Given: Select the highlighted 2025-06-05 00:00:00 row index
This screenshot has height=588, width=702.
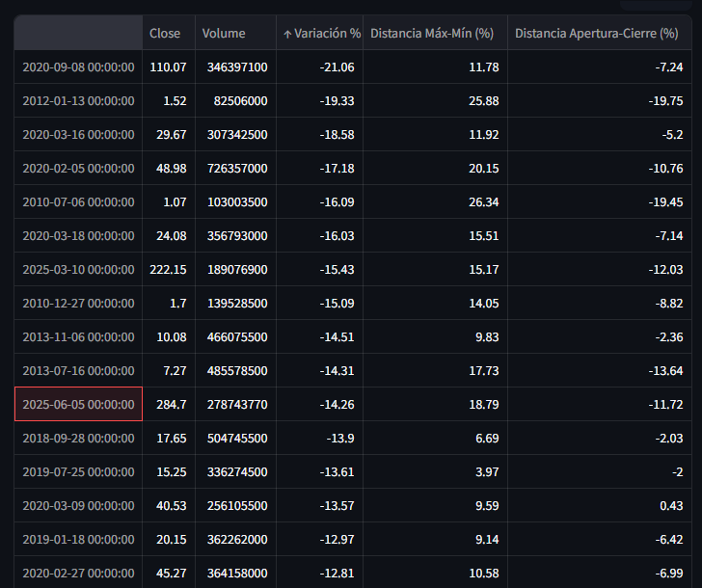Looking at the screenshot, I should pos(78,404).
